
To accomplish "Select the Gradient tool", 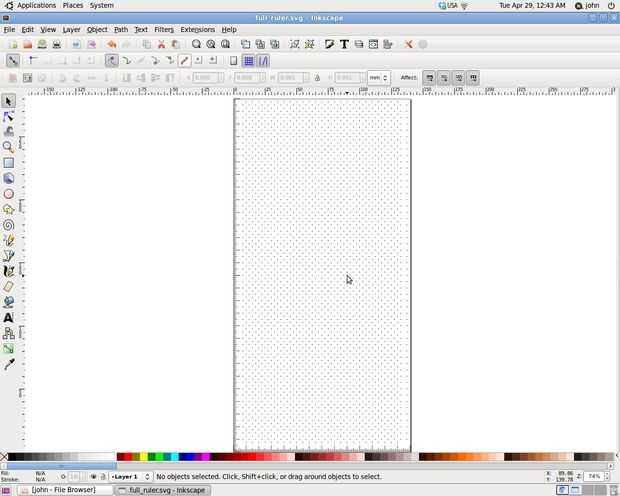I will [x=9, y=348].
